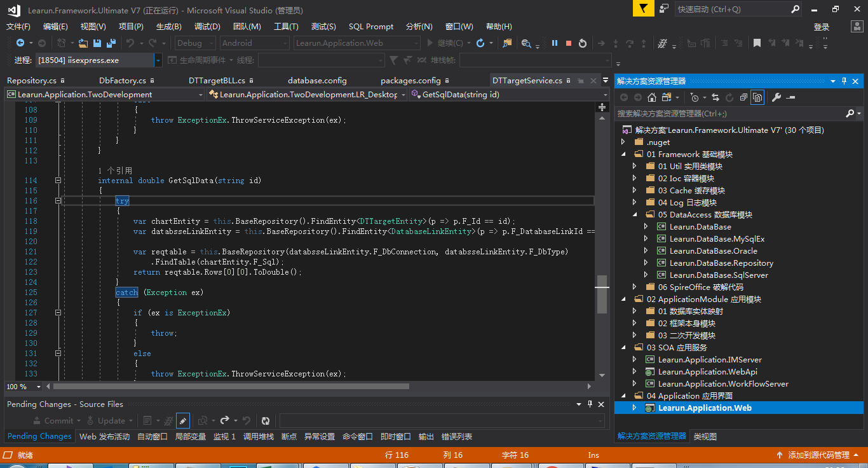Collapse the if block at line 127
This screenshot has width=868, height=468.
click(x=58, y=313)
